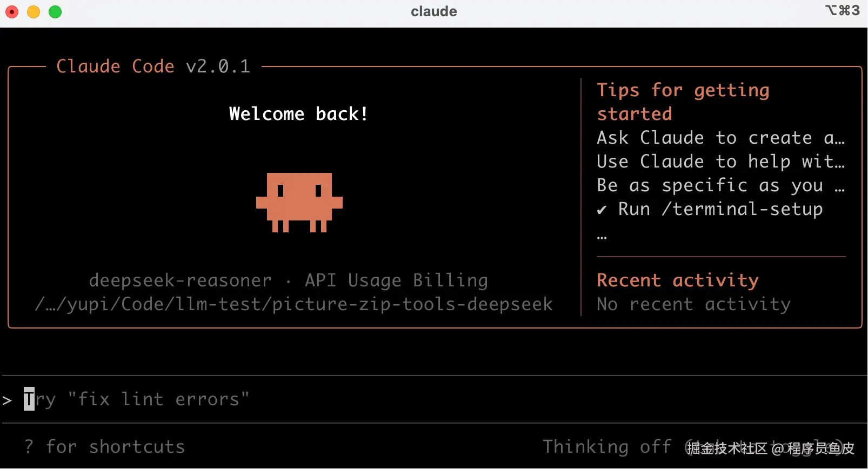Click the checkmark beside Run /terminal-setup
The width and height of the screenshot is (868, 469).
point(602,210)
